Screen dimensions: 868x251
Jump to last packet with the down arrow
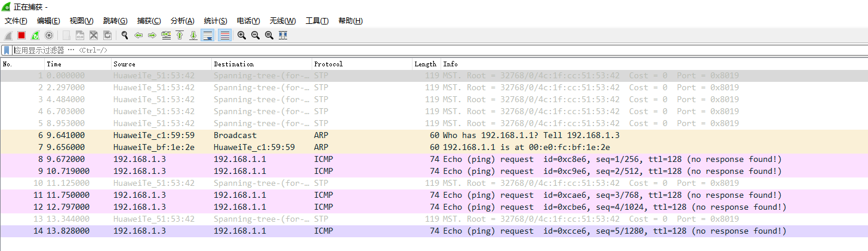click(x=193, y=35)
